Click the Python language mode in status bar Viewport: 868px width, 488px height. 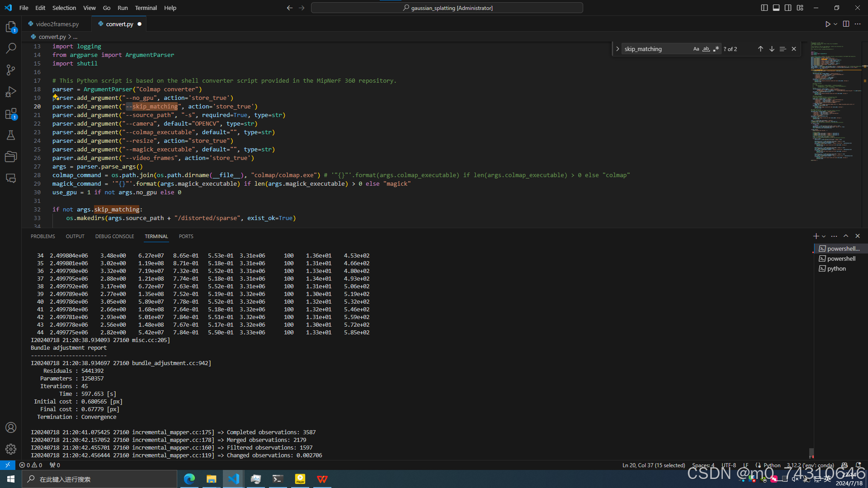point(772,465)
